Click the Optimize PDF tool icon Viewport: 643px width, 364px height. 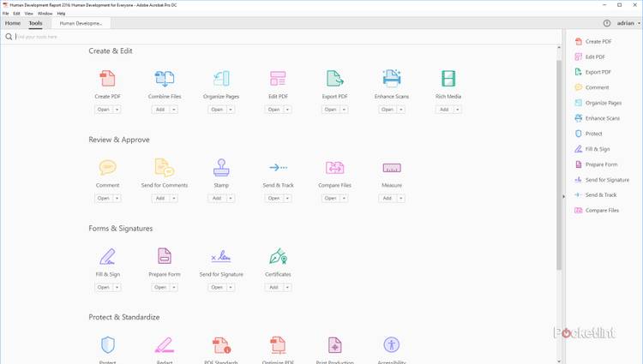point(278,345)
